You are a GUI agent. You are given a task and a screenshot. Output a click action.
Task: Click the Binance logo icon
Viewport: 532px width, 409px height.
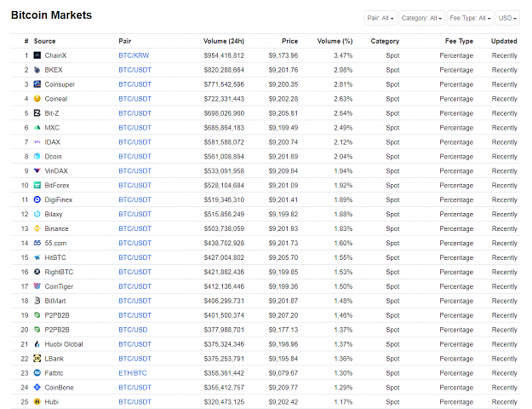(37, 228)
